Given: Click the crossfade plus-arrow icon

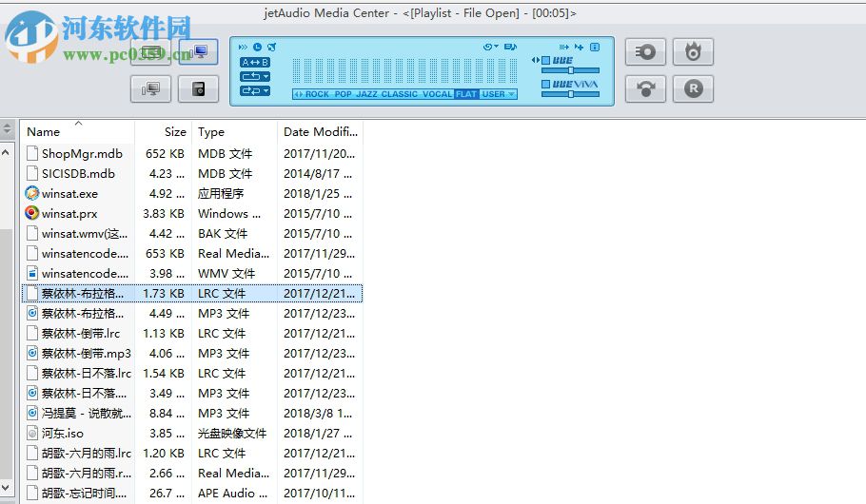Looking at the screenshot, I should coord(579,47).
